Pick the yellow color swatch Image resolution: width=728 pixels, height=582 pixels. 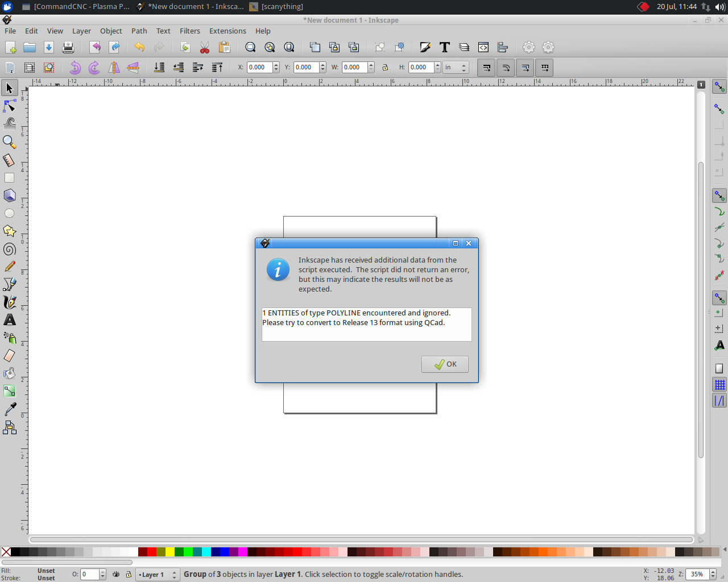pyautogui.click(x=170, y=552)
